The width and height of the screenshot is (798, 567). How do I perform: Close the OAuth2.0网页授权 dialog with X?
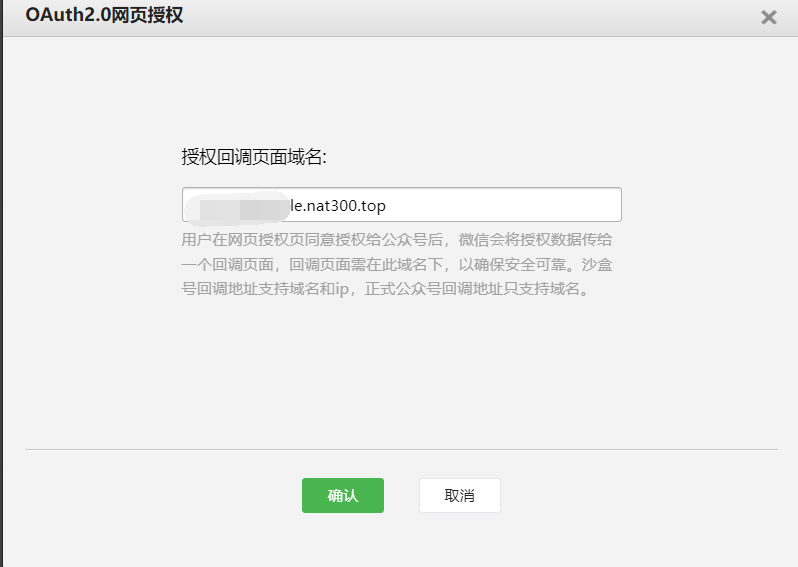768,17
